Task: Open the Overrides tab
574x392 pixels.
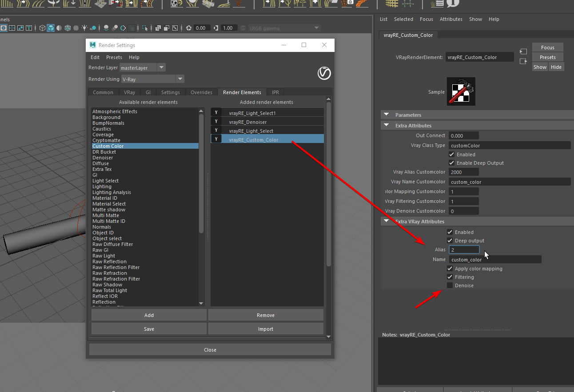Action: pyautogui.click(x=201, y=92)
